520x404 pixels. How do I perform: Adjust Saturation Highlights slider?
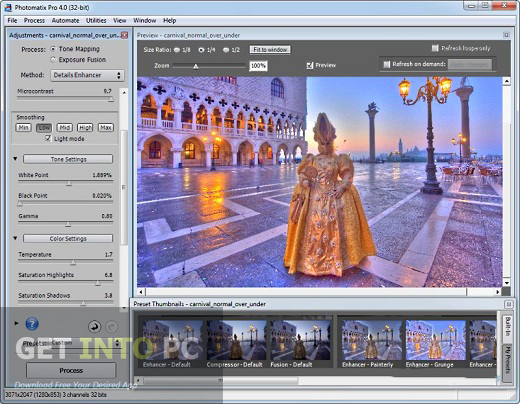98,283
